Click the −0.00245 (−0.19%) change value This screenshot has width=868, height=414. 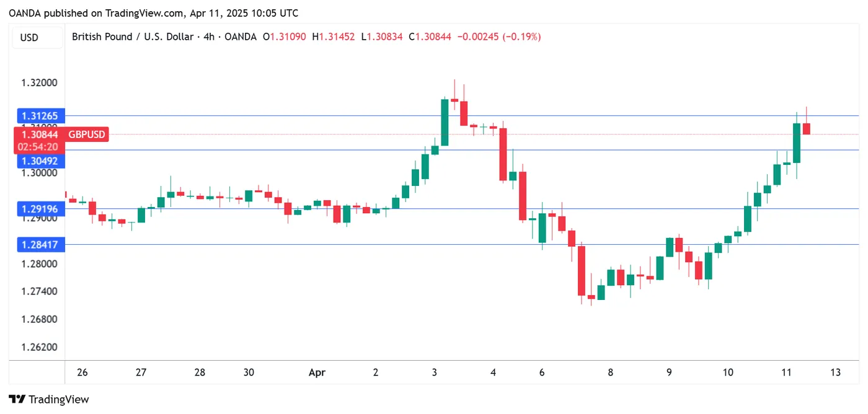498,37
